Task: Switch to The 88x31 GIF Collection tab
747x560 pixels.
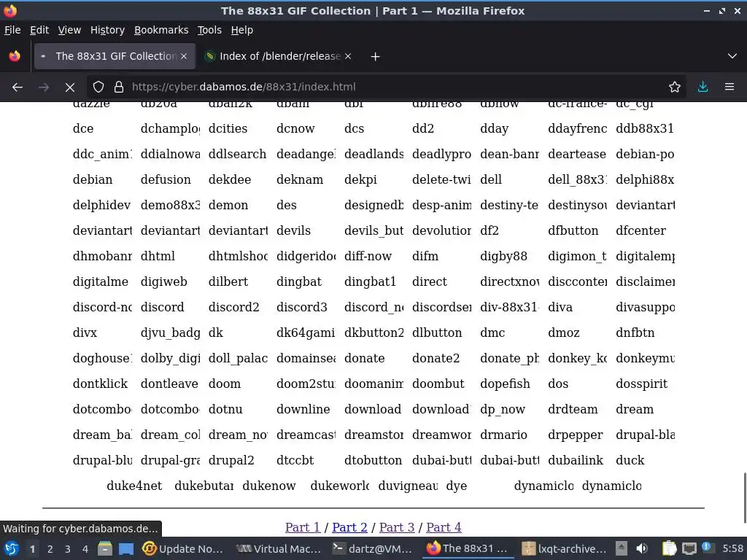Action: click(x=115, y=56)
